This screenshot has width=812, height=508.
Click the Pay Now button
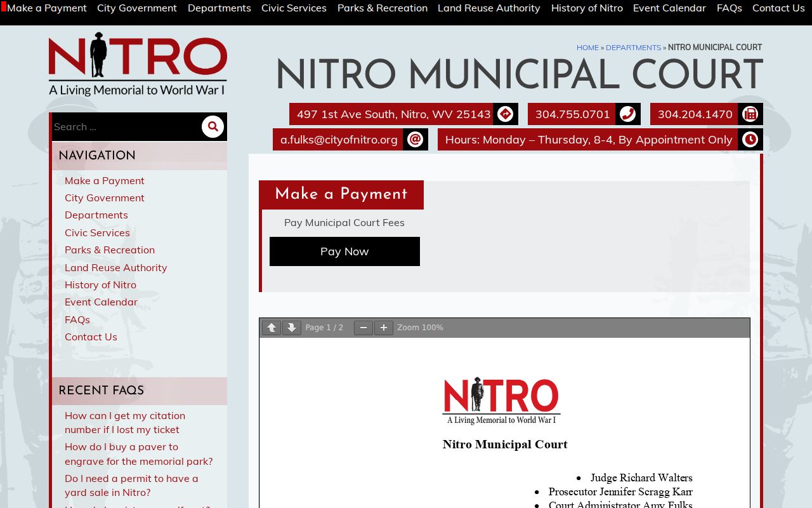point(344,251)
